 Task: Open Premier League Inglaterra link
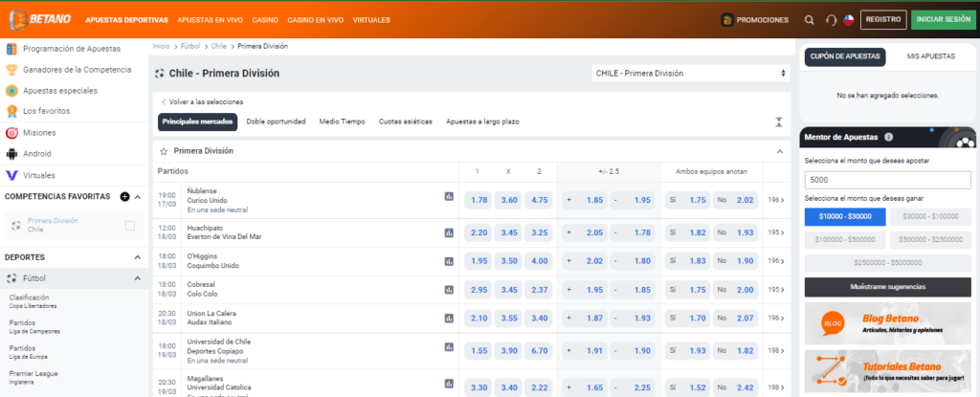33,377
